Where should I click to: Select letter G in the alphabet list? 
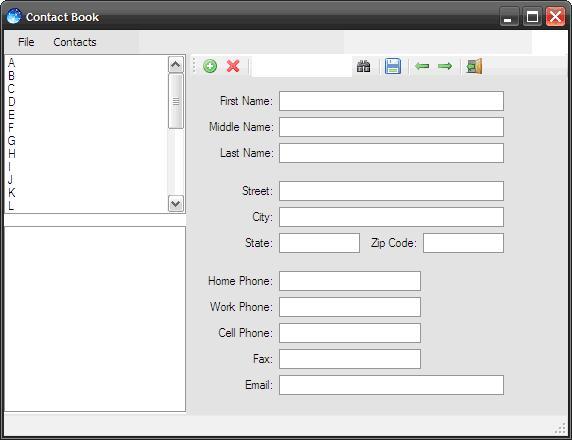click(x=12, y=140)
